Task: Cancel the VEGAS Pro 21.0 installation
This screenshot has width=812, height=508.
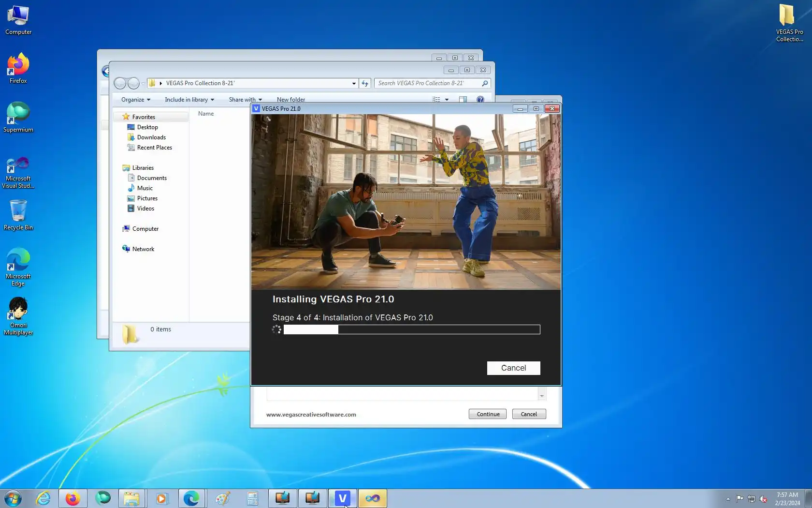Action: coord(513,368)
